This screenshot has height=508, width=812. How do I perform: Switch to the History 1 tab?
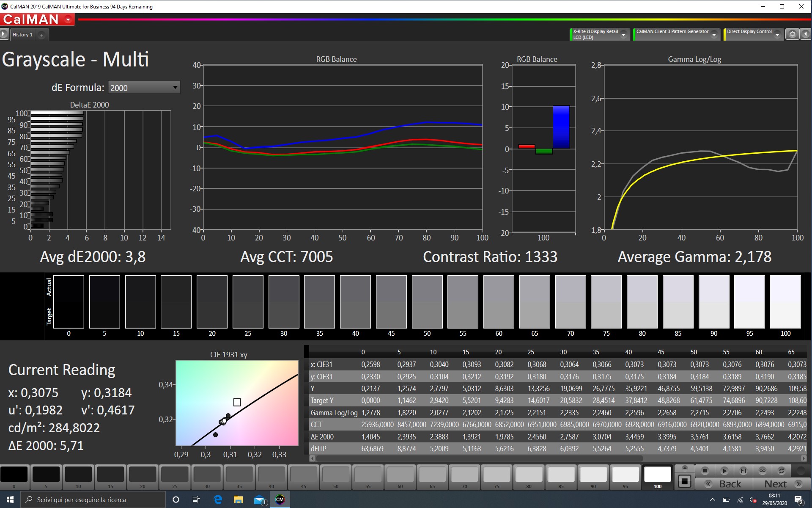point(22,35)
